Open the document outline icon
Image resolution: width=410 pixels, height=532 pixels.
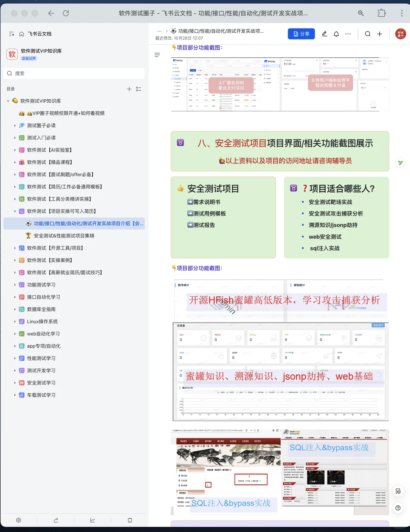tap(157, 55)
